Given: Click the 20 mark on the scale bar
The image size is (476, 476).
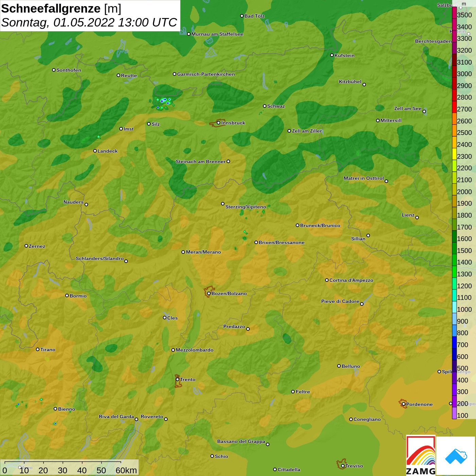Looking at the screenshot, I should click(43, 470).
